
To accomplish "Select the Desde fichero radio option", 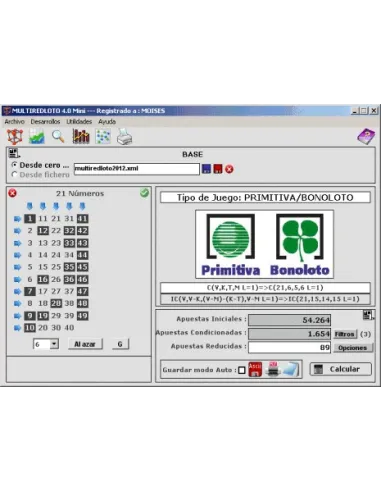I will (14, 174).
